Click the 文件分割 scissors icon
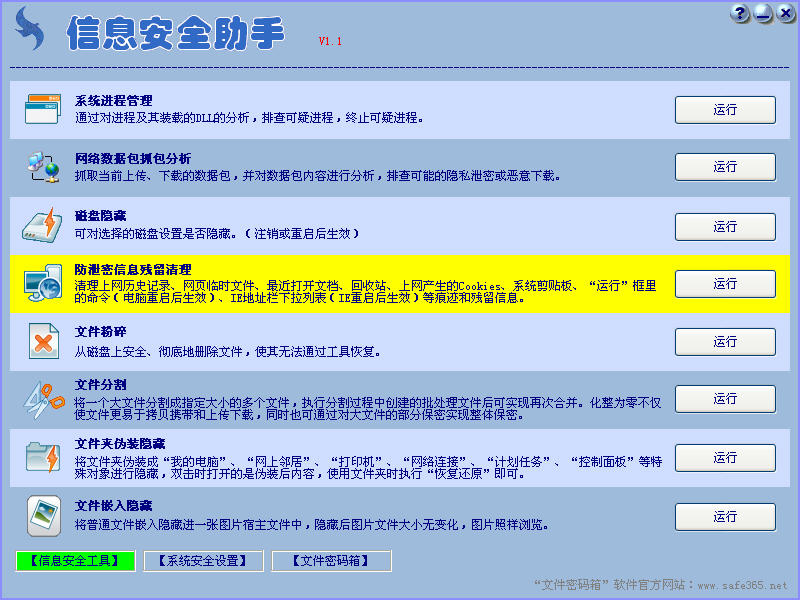Screen dimensions: 800x600 (x=44, y=400)
